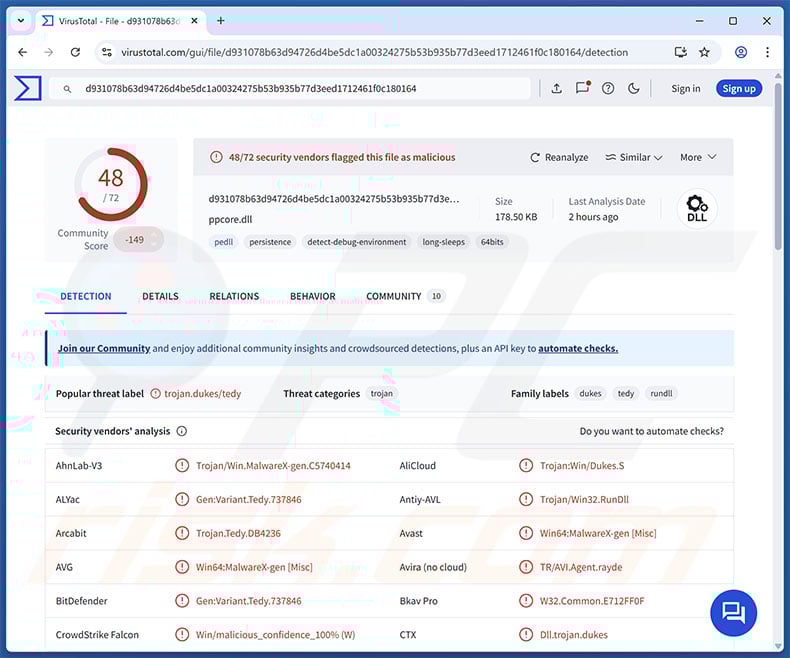Select the trojan threat category chip
This screenshot has height=658, width=790.
[x=382, y=393]
